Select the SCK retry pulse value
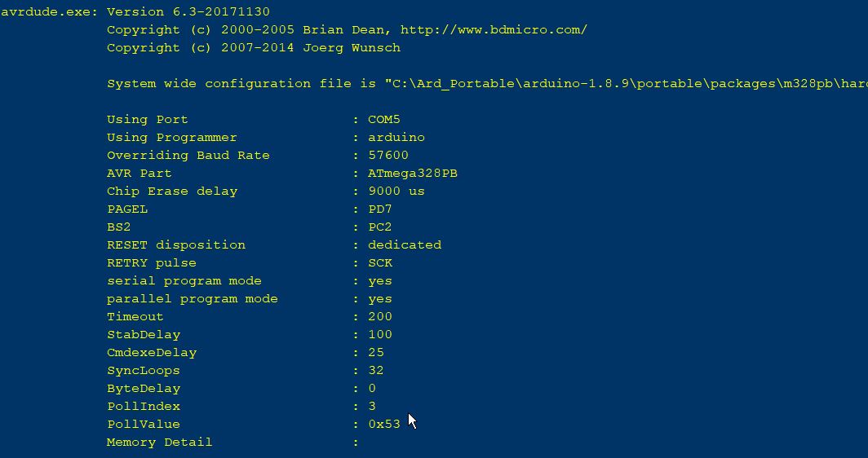The height and width of the screenshot is (458, 868). pos(380,262)
